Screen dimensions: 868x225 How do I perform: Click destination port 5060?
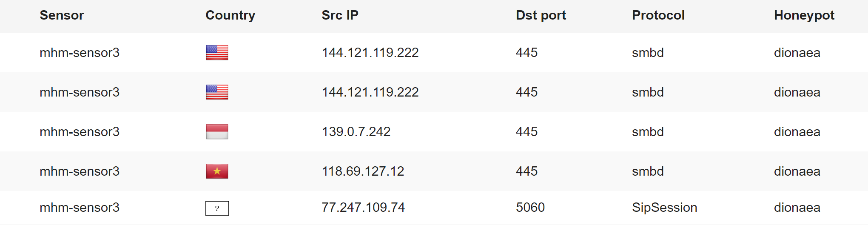[x=530, y=208]
